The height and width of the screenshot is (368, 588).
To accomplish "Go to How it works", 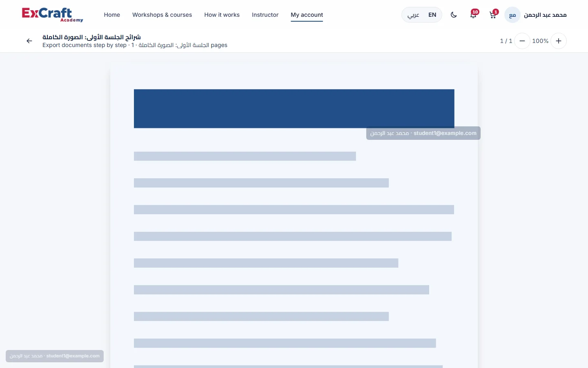I will click(222, 15).
